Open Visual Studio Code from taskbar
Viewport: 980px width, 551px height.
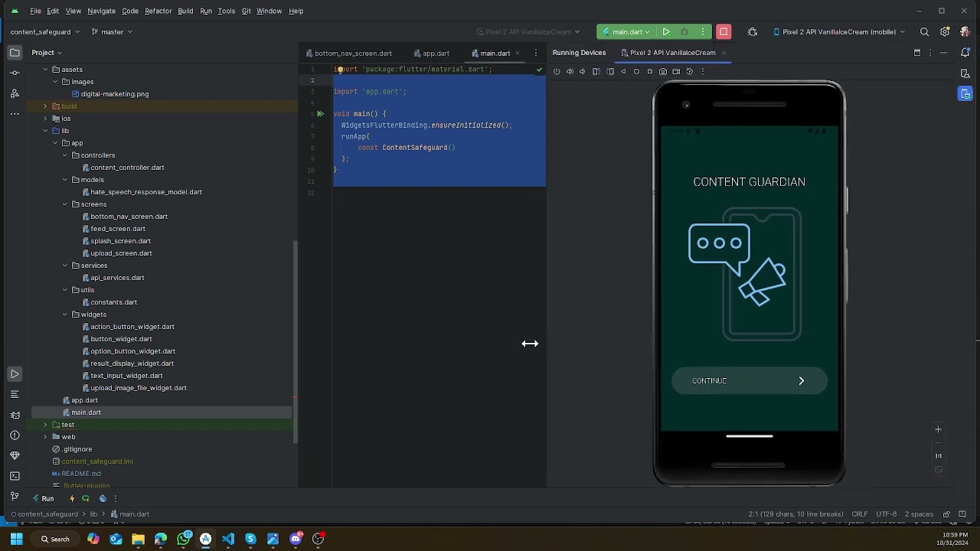228,539
